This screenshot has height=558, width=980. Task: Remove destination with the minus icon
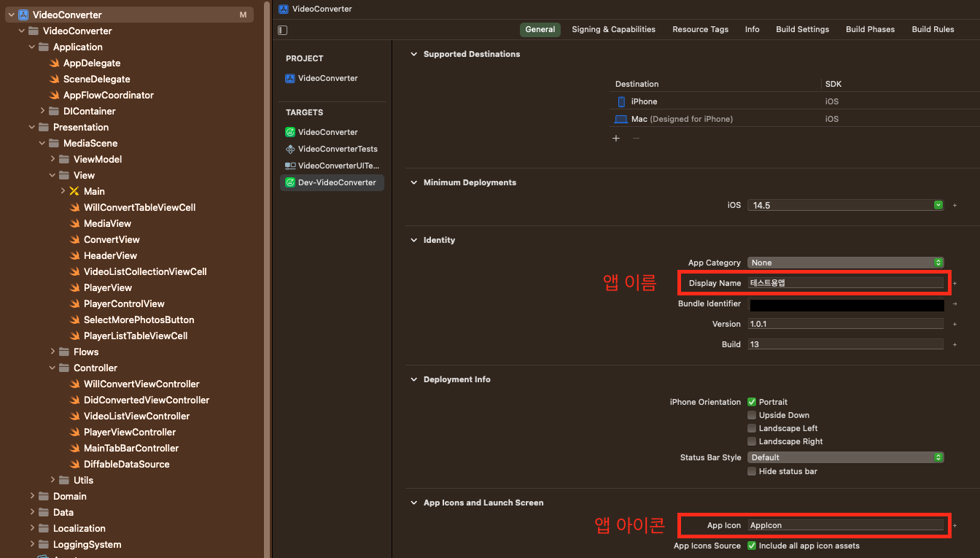point(636,138)
